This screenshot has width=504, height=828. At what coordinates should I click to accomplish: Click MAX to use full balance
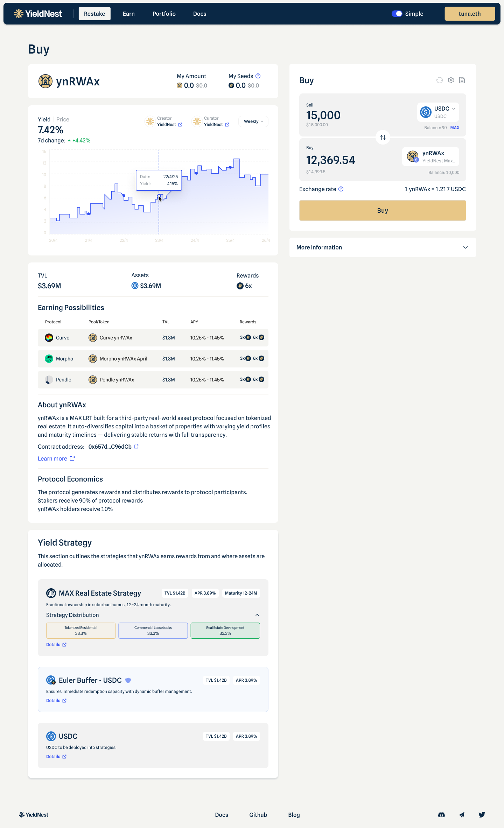(455, 128)
